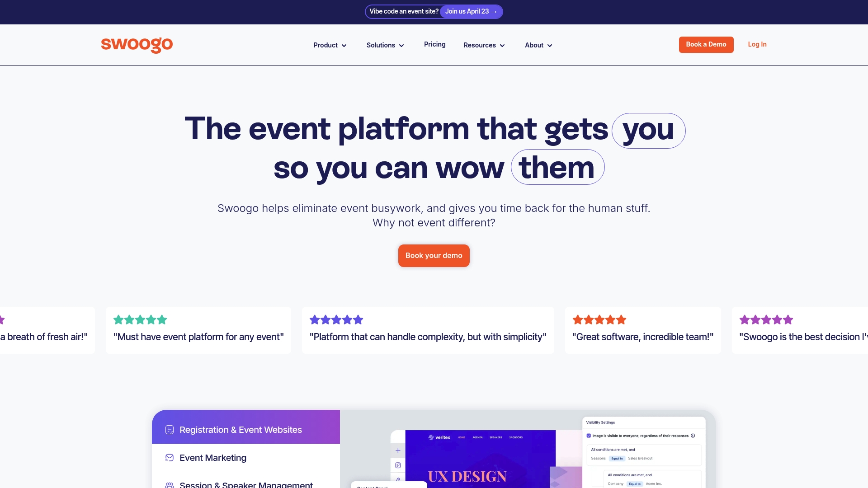Viewport: 868px width, 488px height.
Task: Click the Swoogo logo
Action: [137, 45]
